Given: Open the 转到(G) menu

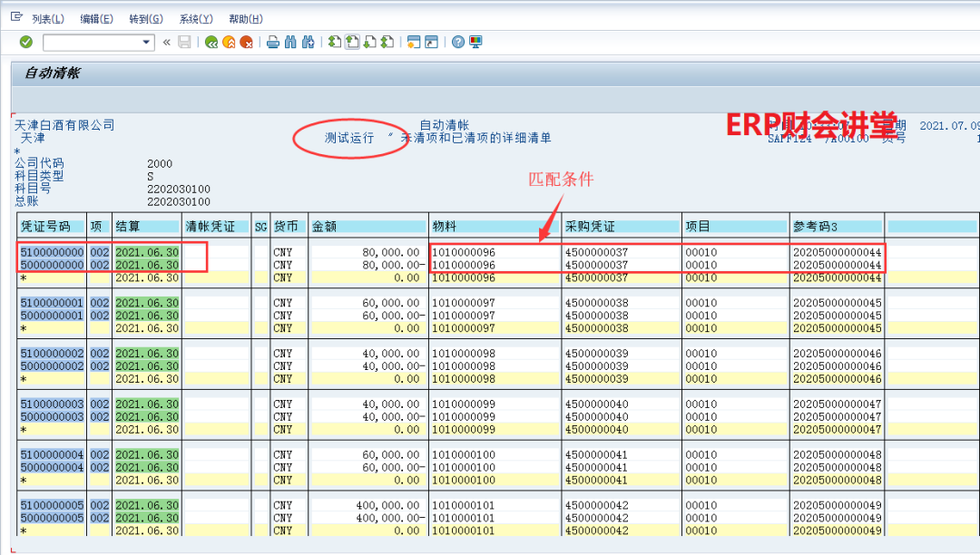Looking at the screenshot, I should point(145,18).
